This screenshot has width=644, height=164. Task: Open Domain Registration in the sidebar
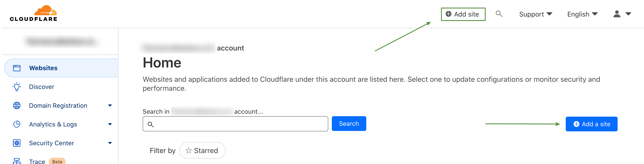(x=58, y=106)
